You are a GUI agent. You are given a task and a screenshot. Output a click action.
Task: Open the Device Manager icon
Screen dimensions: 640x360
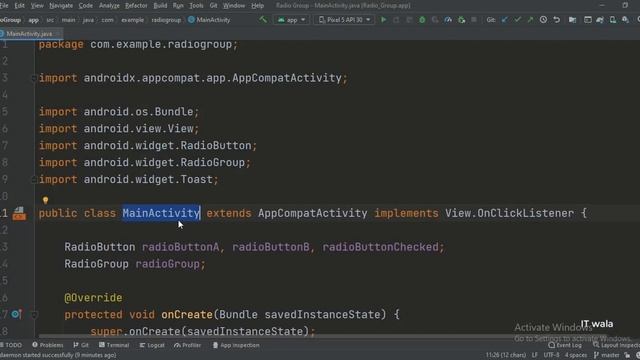click(613, 20)
